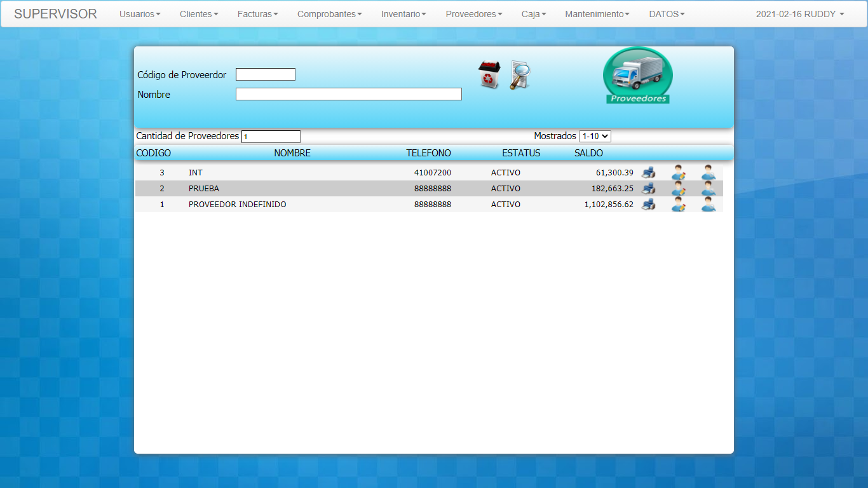
Task: Open view-details icon for PRUEBA row
Action: click(x=708, y=189)
